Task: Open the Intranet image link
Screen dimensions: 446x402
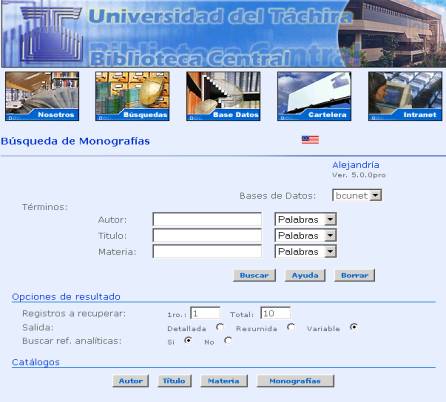Action: (405, 96)
